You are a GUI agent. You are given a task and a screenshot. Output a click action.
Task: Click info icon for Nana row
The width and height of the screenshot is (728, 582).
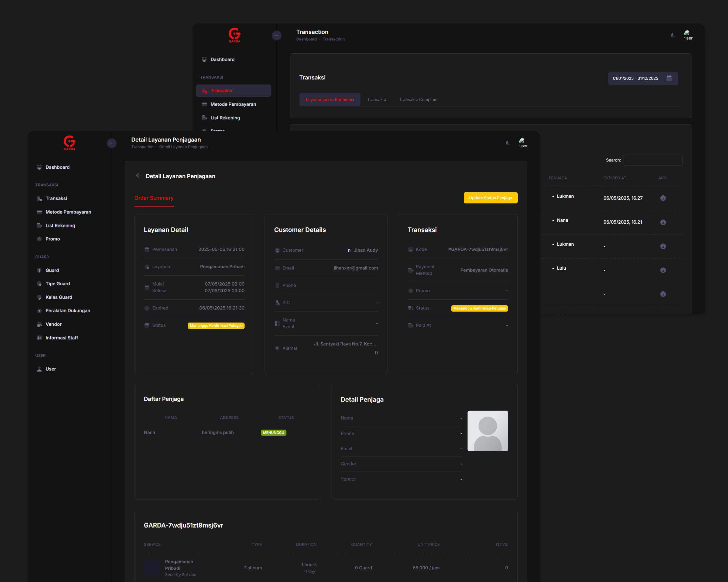tap(663, 222)
